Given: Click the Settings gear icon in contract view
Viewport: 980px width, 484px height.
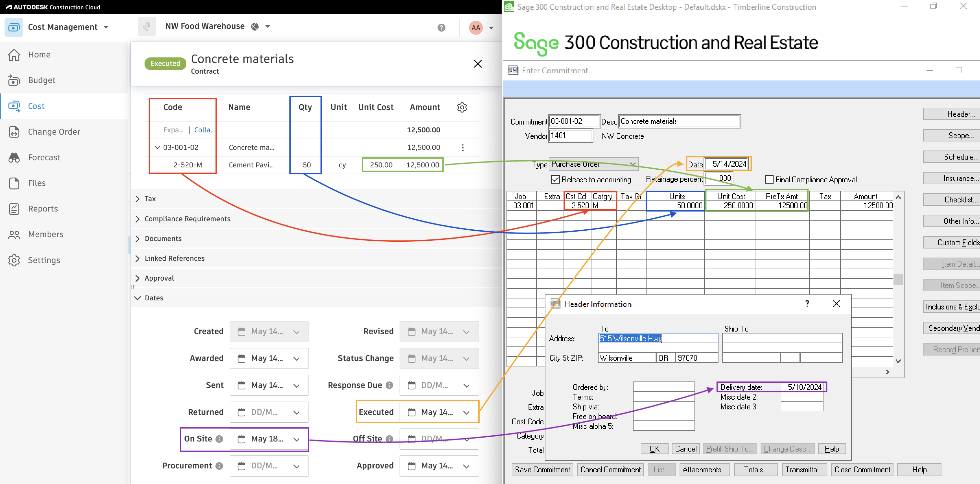Looking at the screenshot, I should 462,108.
